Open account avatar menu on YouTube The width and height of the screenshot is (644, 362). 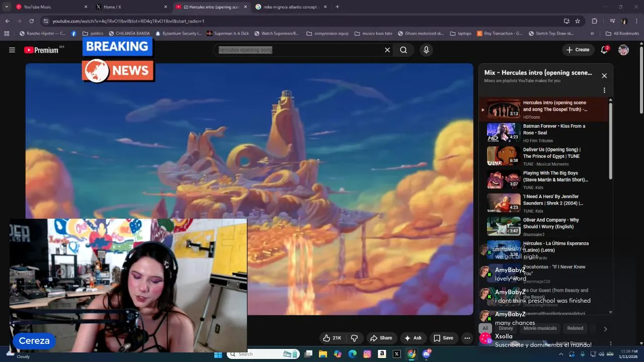[623, 50]
